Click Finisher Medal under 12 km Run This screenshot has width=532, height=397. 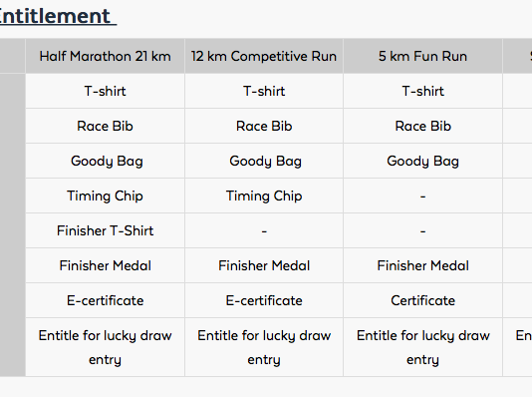264,266
